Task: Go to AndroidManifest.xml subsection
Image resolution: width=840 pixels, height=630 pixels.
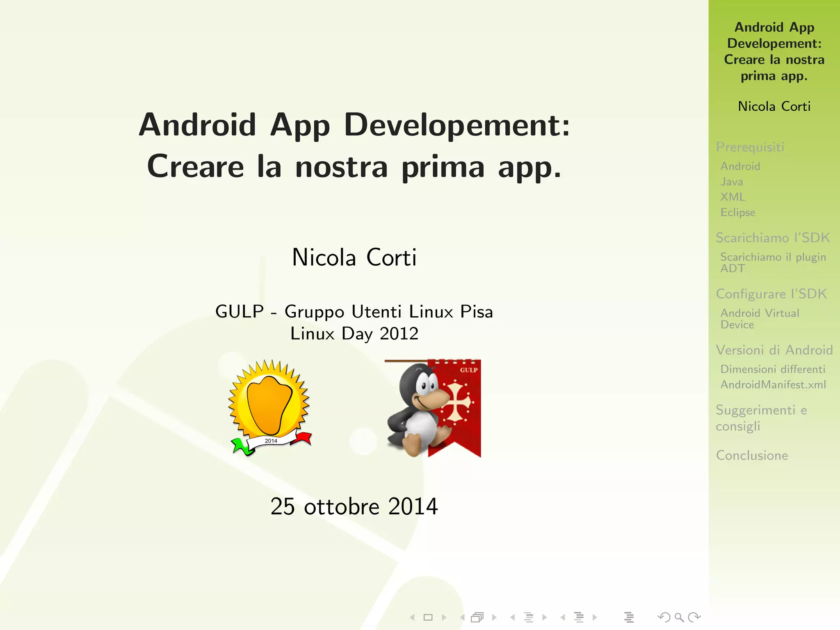Action: pos(773,385)
